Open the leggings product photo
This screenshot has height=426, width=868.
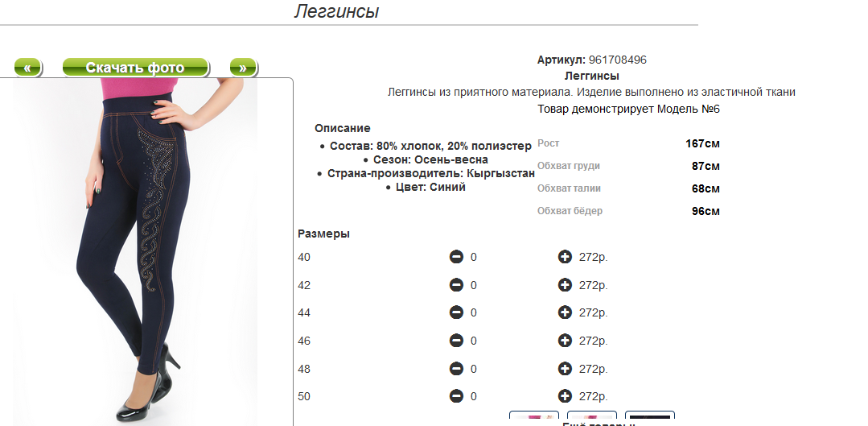pos(135,251)
